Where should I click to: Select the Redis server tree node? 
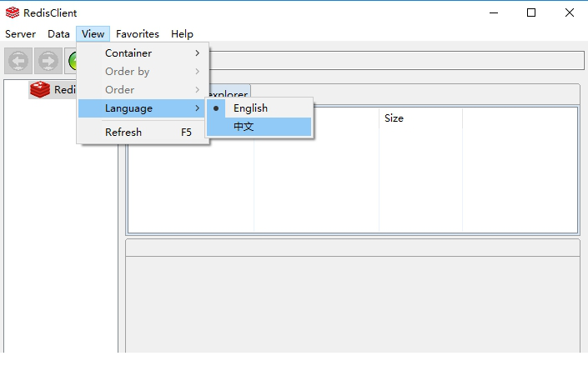pos(53,90)
